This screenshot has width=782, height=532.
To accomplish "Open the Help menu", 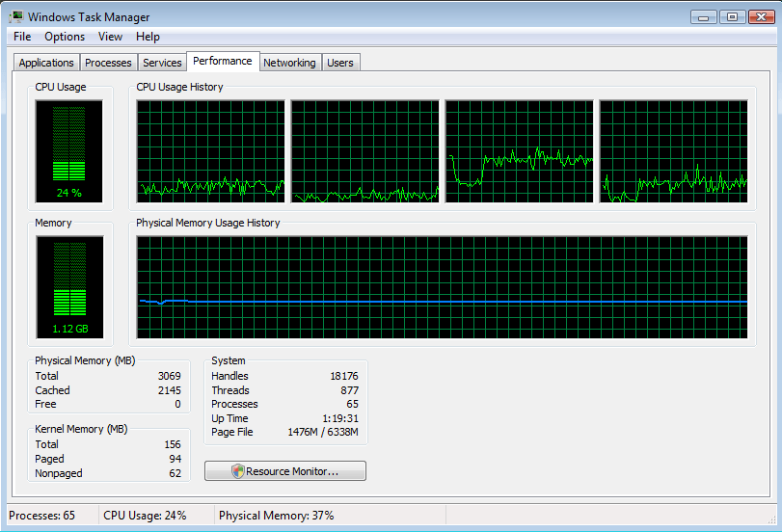I will (x=148, y=37).
